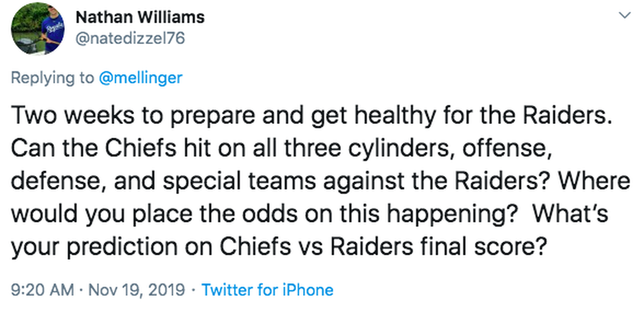Click the 9:20 AM timestamp
The width and height of the screenshot is (644, 312).
pos(42,290)
